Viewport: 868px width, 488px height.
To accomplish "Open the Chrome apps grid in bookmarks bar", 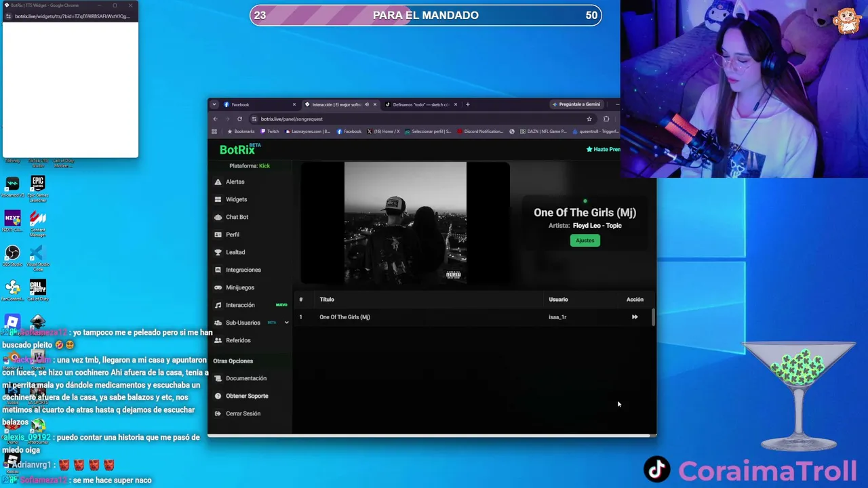I will pos(214,131).
